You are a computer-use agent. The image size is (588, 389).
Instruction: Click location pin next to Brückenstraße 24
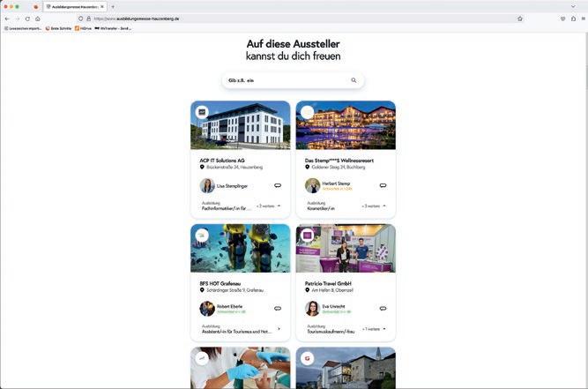[x=202, y=167]
